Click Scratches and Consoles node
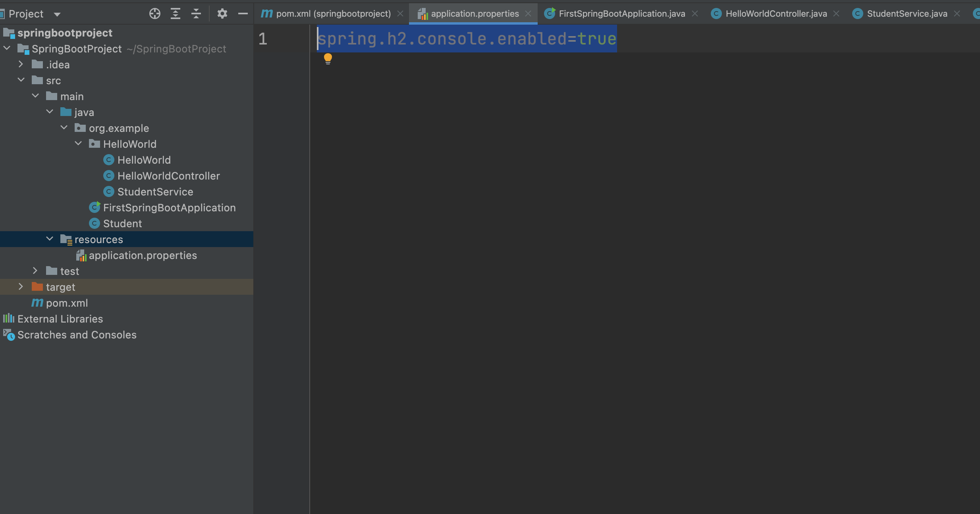Screen dimensions: 980x514 [77, 335]
